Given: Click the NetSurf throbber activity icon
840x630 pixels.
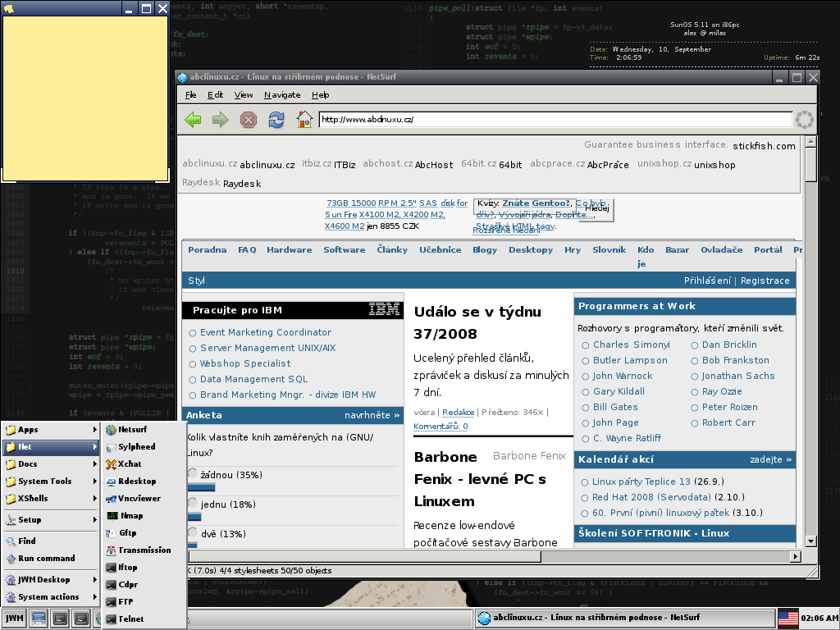Looking at the screenshot, I should point(804,120).
